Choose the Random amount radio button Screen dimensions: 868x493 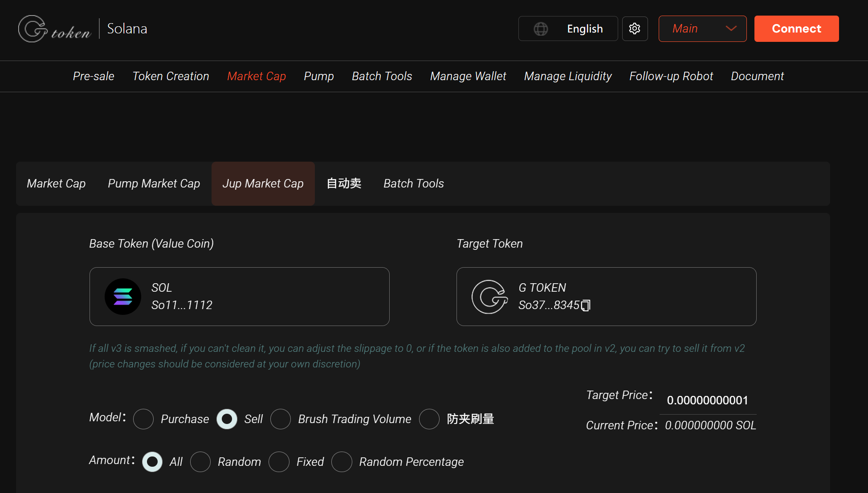coord(200,462)
